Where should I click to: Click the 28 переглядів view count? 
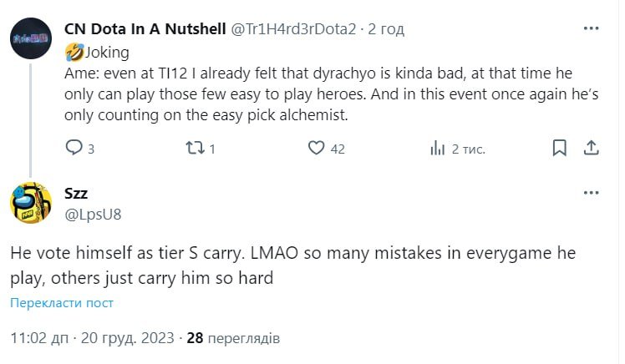point(233,338)
